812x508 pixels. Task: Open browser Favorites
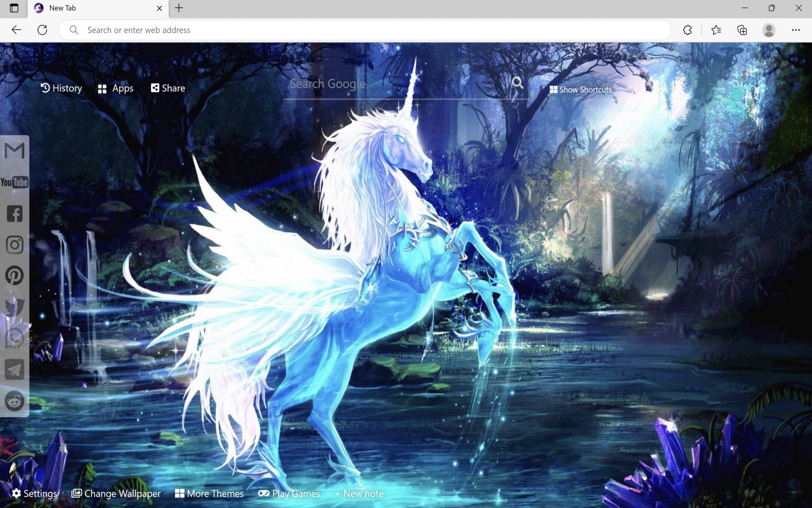[716, 30]
